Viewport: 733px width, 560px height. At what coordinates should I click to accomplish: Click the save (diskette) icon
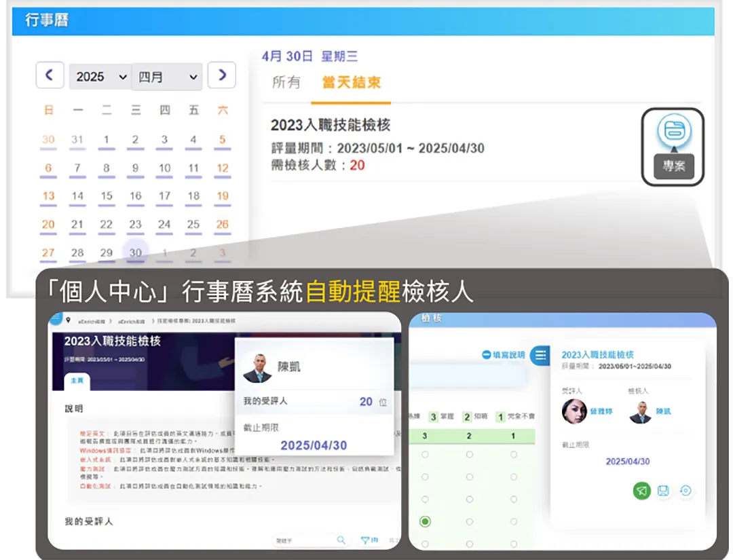tap(663, 490)
